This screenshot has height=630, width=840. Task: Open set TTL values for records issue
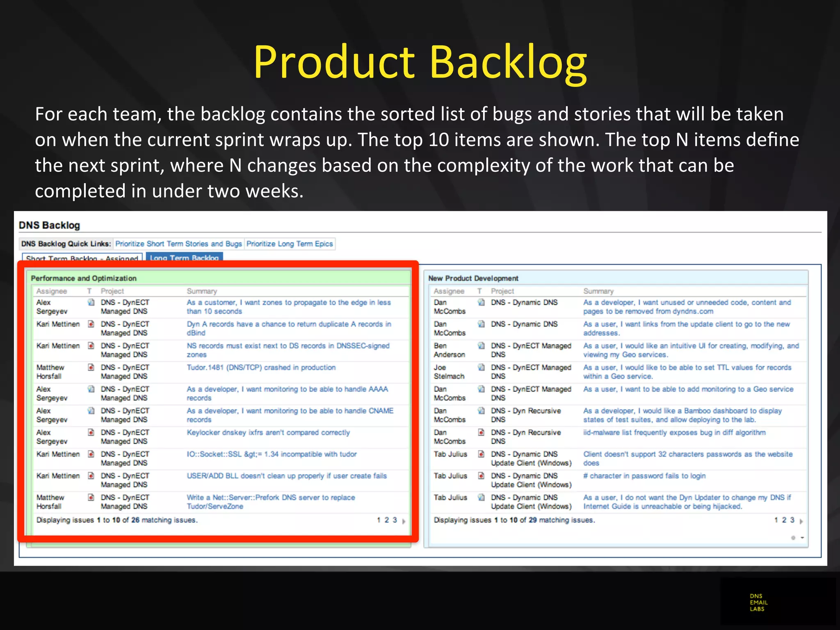click(x=687, y=372)
